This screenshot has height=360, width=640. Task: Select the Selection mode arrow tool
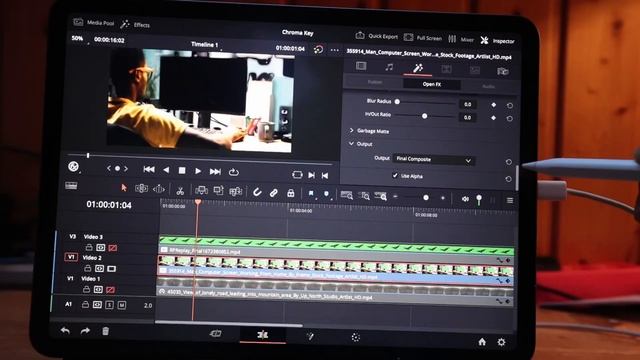click(124, 187)
